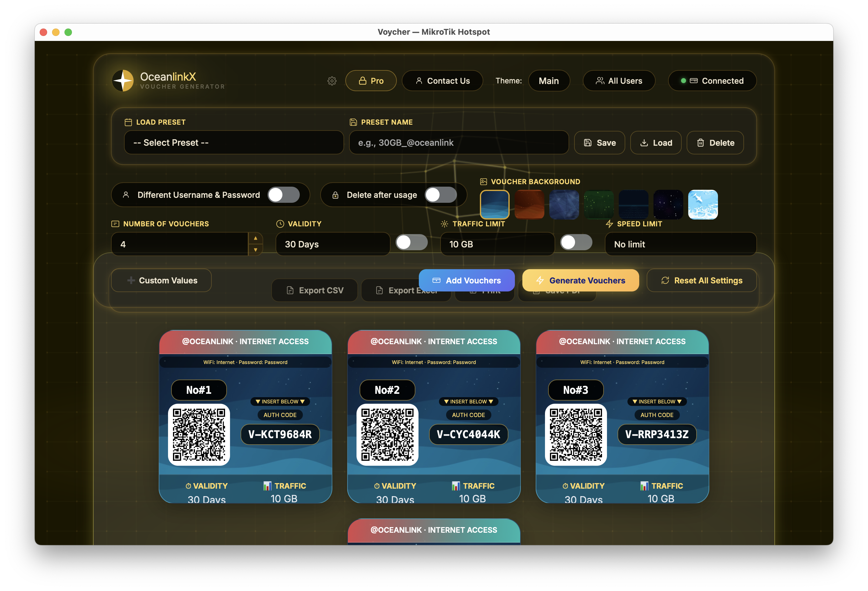Decrease number of vouchers with down arrow

(255, 250)
